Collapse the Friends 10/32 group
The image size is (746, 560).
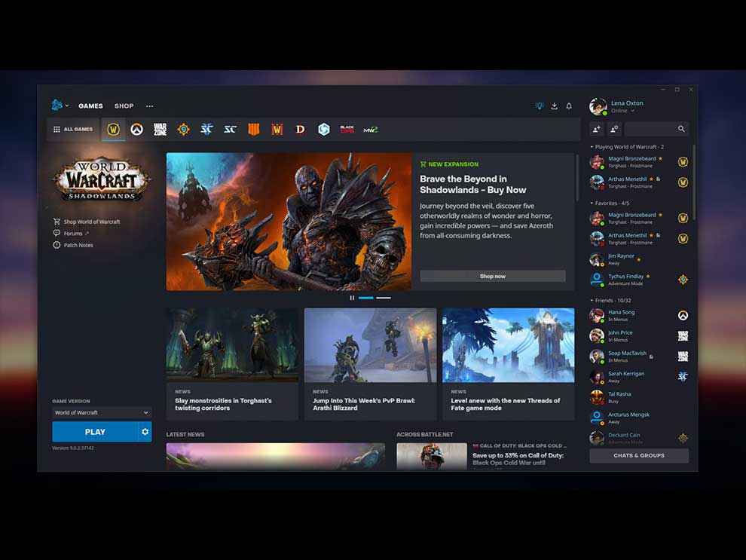[x=610, y=300]
